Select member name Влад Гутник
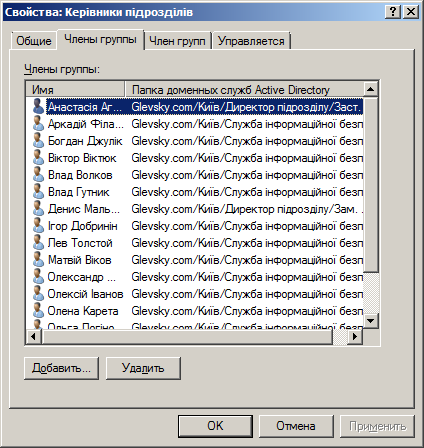 pyautogui.click(x=78, y=192)
